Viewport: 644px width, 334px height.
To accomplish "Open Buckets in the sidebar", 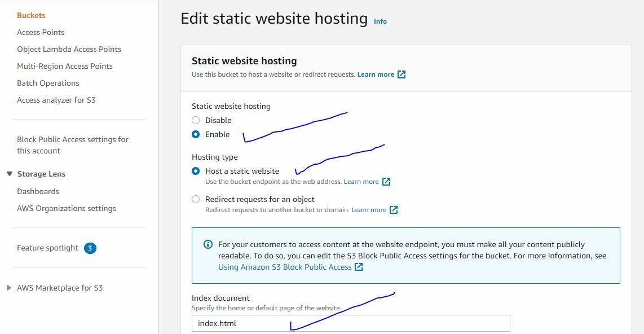I will [x=31, y=15].
